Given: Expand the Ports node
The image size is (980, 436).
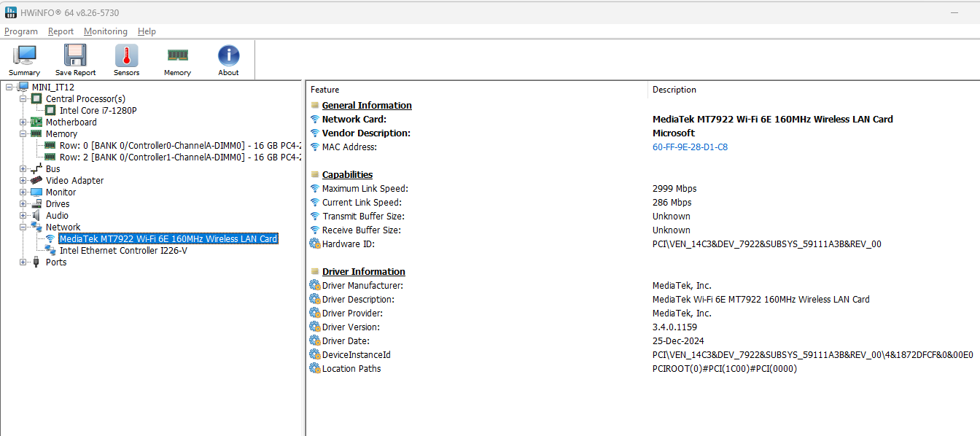Looking at the screenshot, I should (23, 262).
